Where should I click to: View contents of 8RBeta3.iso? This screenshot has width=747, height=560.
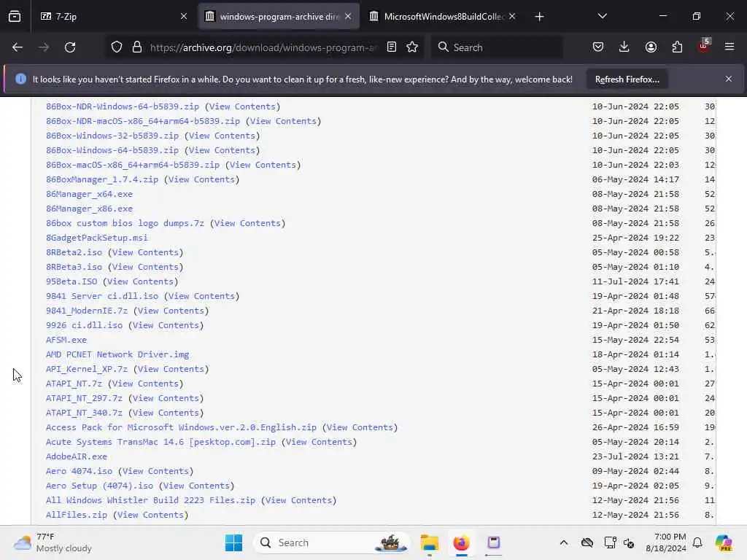pyautogui.click(x=145, y=267)
